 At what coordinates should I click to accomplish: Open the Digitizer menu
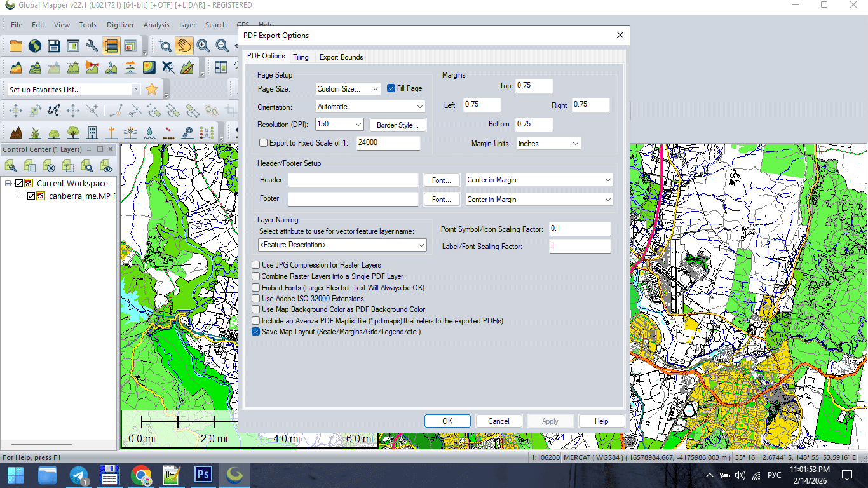[121, 25]
